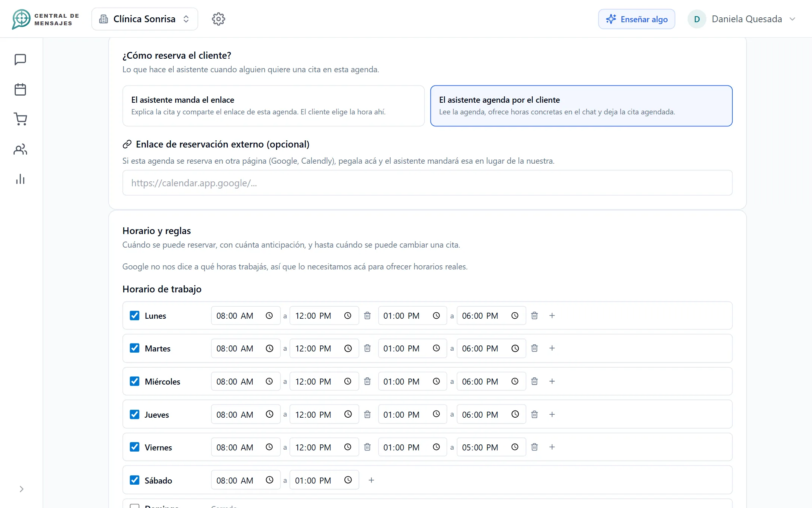Delete Lunes morning time slot

pos(367,315)
